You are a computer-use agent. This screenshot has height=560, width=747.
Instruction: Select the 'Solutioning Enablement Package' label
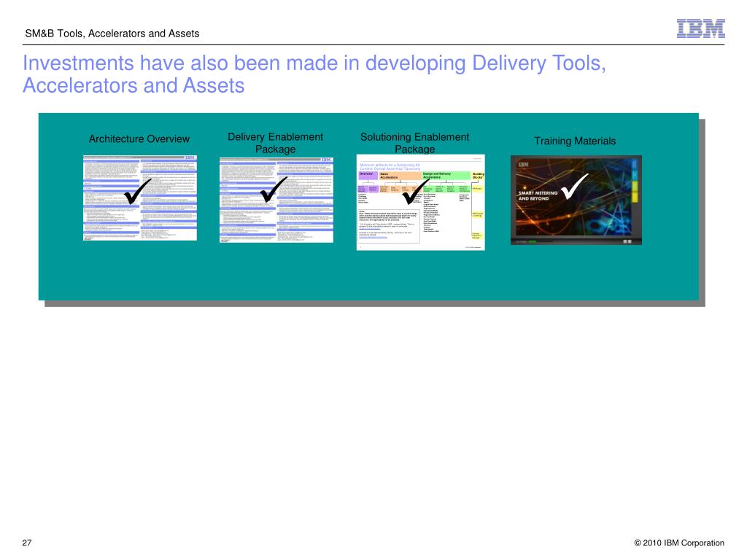[x=414, y=143]
